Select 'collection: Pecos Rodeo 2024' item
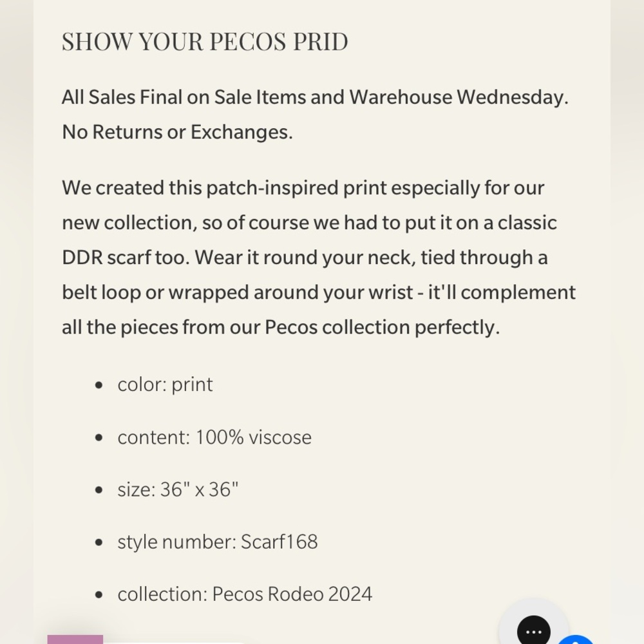The width and height of the screenshot is (644, 644). click(x=245, y=594)
